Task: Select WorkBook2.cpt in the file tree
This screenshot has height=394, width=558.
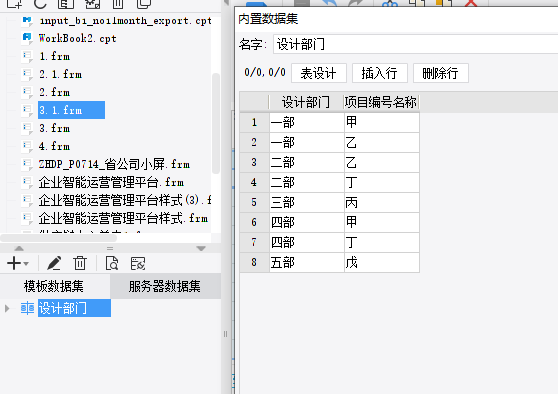Action: coord(78,38)
